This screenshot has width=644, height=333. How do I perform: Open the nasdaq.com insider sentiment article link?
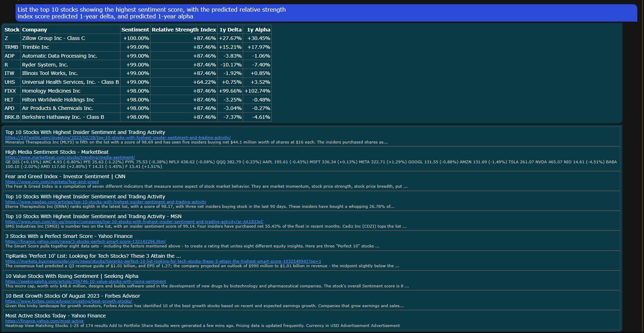[106, 202]
